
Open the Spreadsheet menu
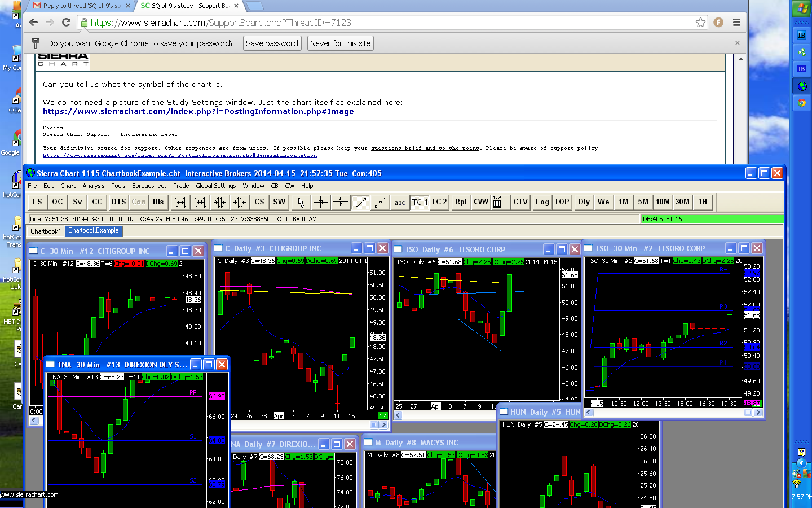(x=149, y=186)
